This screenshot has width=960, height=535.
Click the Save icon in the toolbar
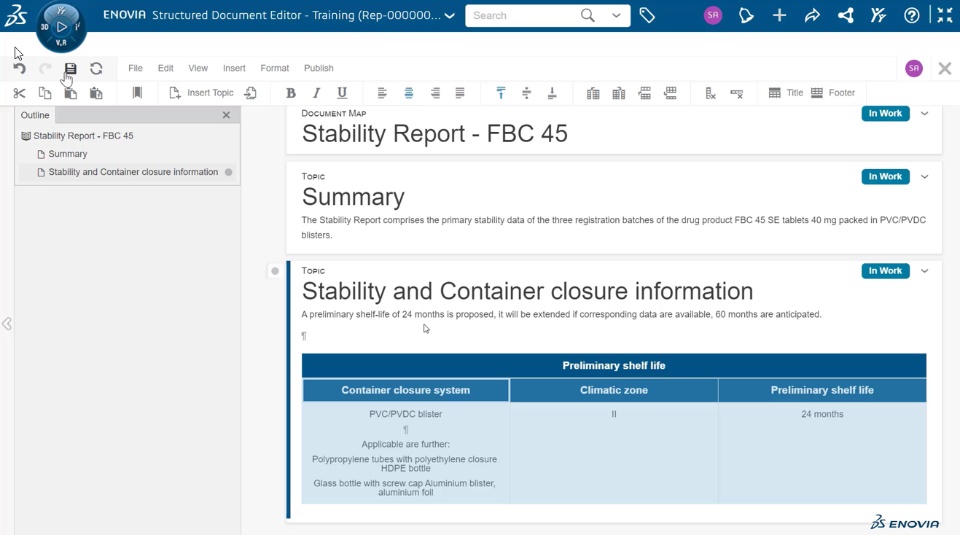pos(70,69)
